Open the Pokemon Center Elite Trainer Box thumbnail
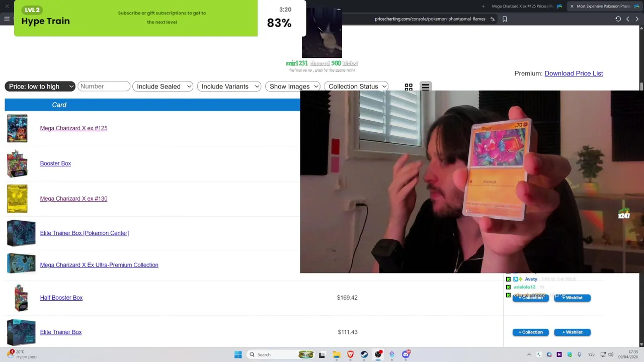This screenshot has width=644, height=362. (21, 233)
